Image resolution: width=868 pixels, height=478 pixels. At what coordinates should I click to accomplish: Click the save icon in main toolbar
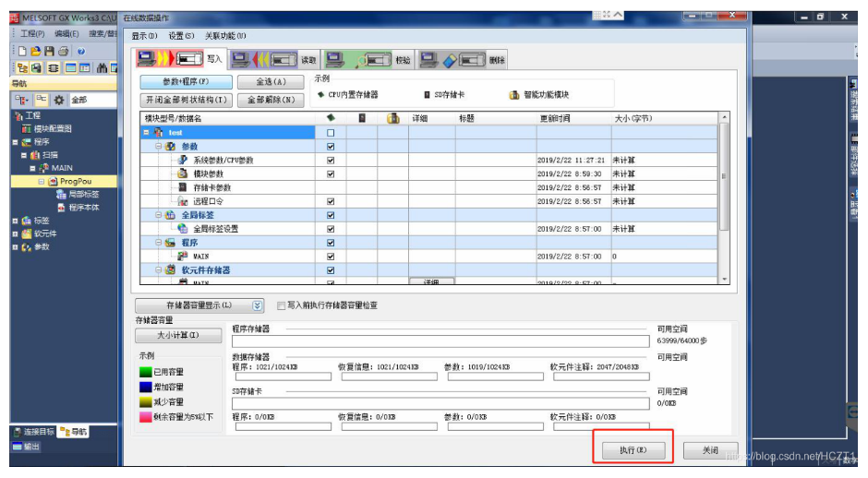coord(50,52)
